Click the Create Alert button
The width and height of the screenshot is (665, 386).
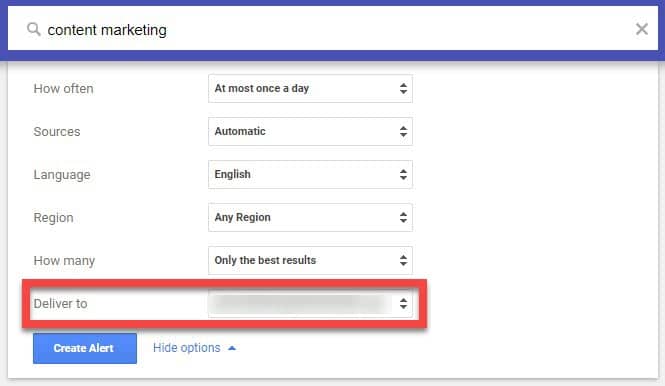coord(85,348)
